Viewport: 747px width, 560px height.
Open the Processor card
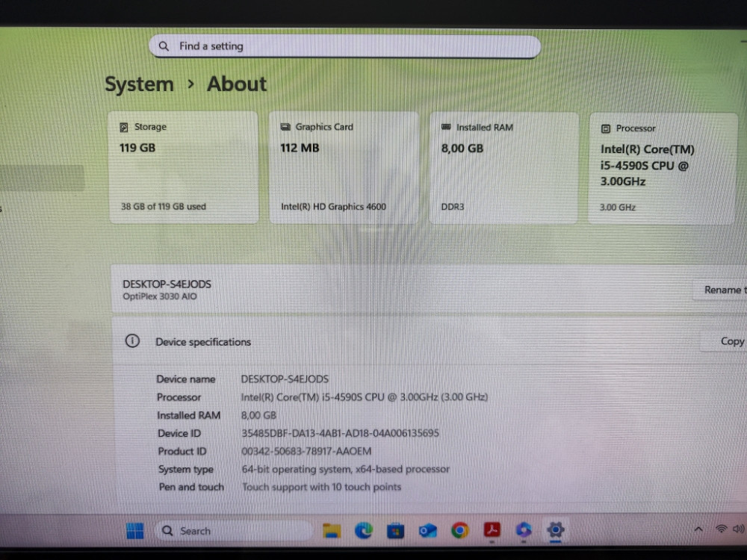662,168
